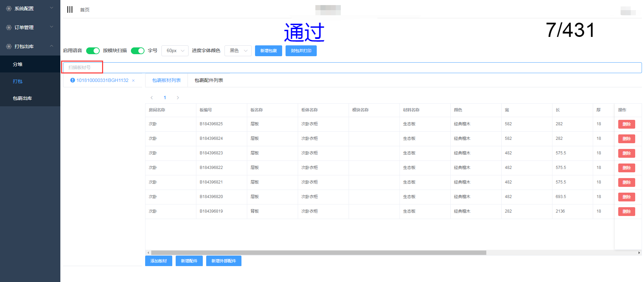Image resolution: width=644 pixels, height=282 pixels.
Task: Click the sidebar collapse hamburger icon
Action: (70, 9)
